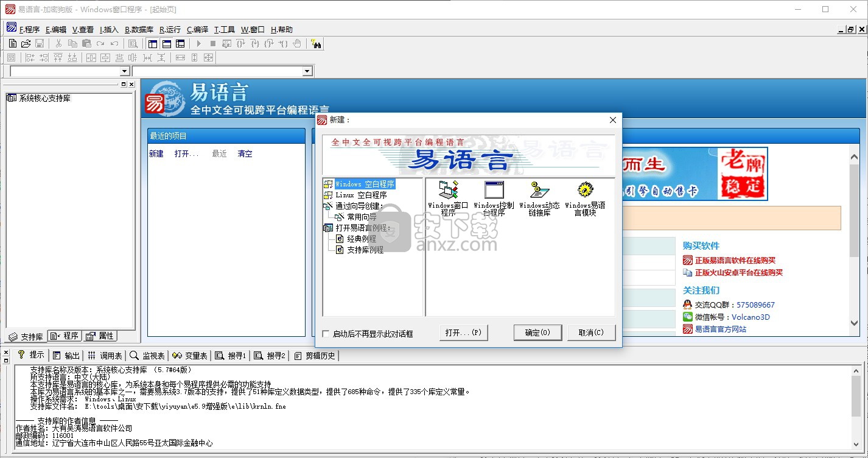Click the equal width alignment icon

pos(180,58)
